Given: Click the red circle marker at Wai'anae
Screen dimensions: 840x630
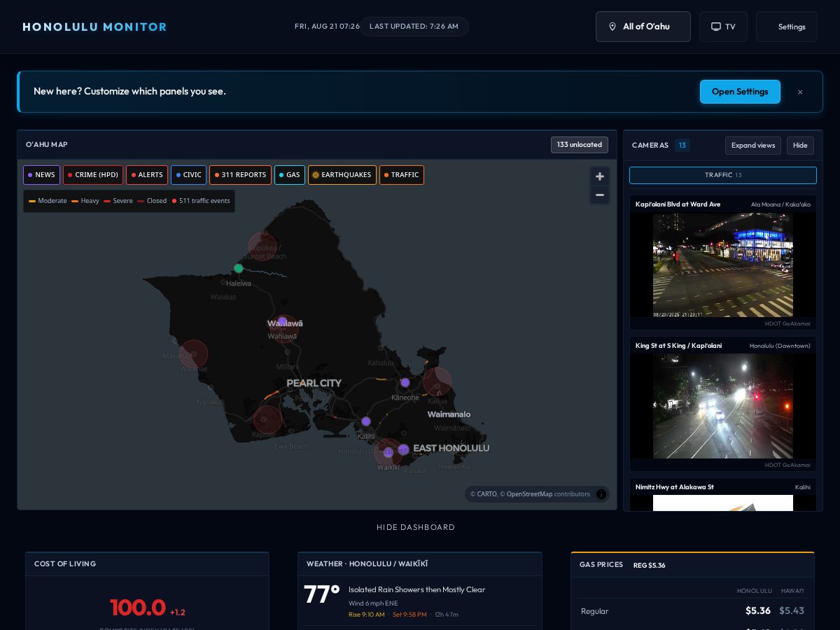Looking at the screenshot, I should click(x=194, y=354).
